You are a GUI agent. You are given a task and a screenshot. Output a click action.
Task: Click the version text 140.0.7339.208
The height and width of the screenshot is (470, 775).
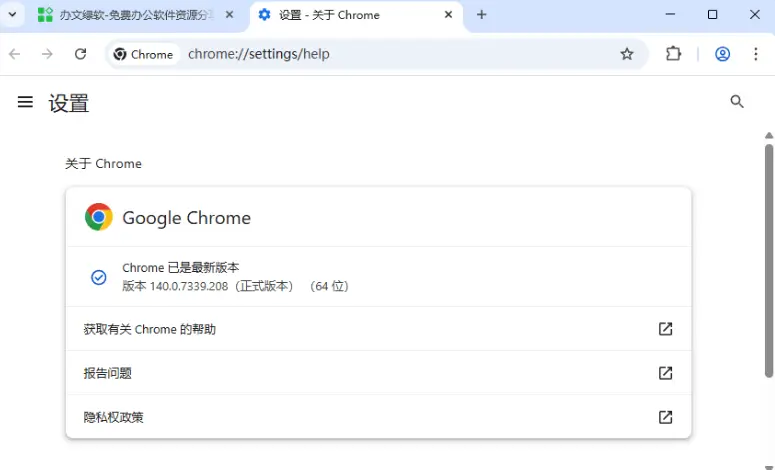(x=189, y=286)
